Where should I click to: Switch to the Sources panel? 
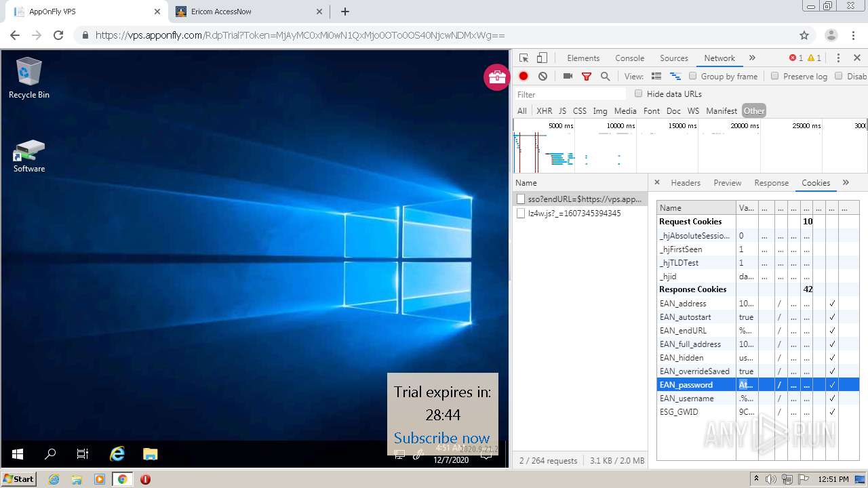coord(674,58)
